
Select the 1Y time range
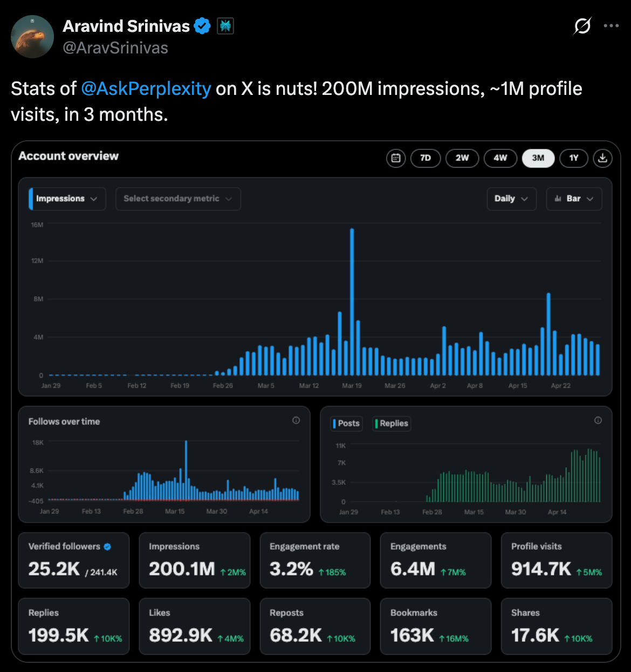[574, 158]
